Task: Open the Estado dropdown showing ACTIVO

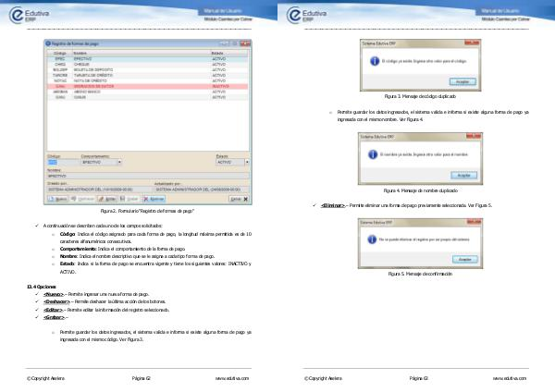Action: pyautogui.click(x=248, y=162)
